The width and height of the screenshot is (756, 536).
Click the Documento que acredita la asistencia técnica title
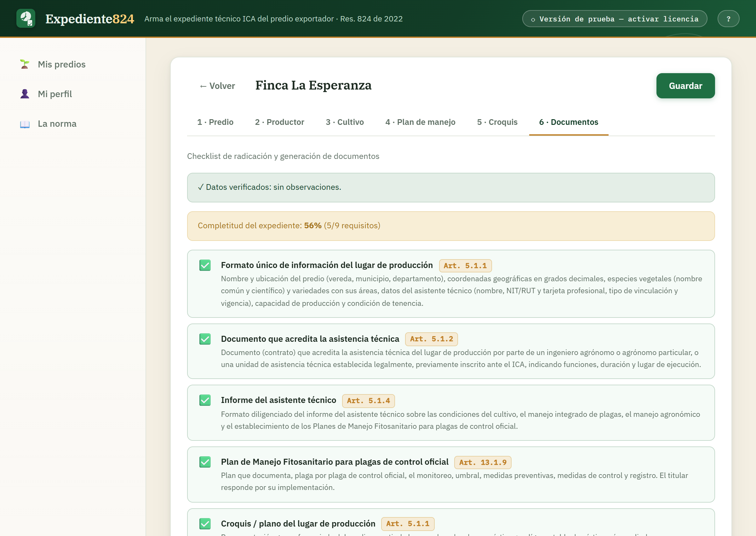pos(310,339)
